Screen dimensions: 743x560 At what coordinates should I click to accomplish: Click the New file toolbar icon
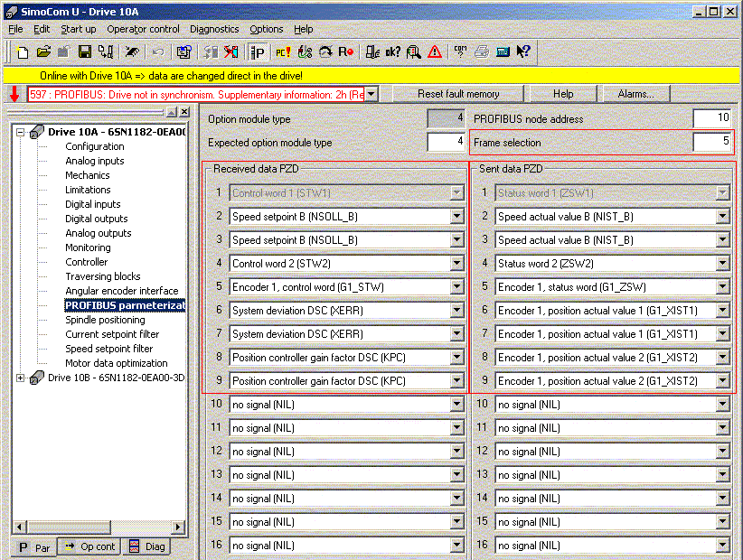[23, 51]
